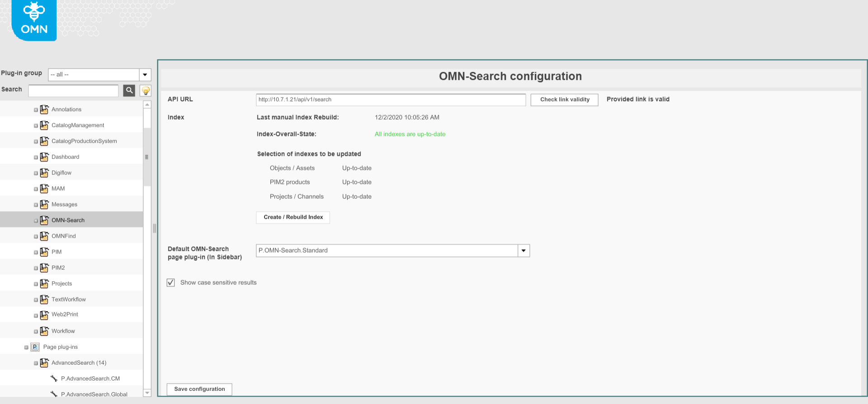868x404 pixels.
Task: Click the P.AdvancedSearch.CM wrench icon
Action: pos(54,378)
